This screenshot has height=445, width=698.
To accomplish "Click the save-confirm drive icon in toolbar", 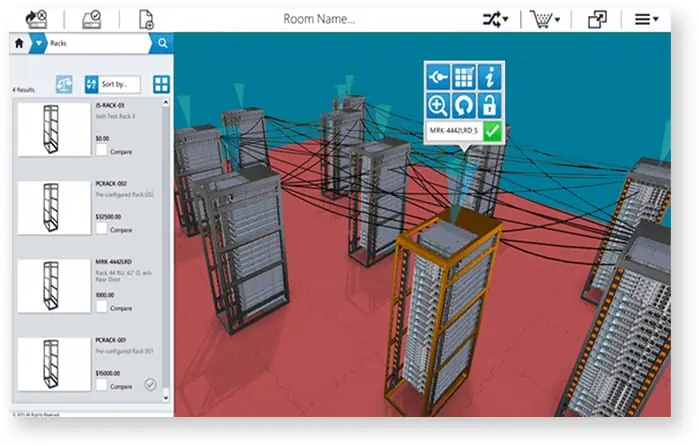I will point(92,19).
